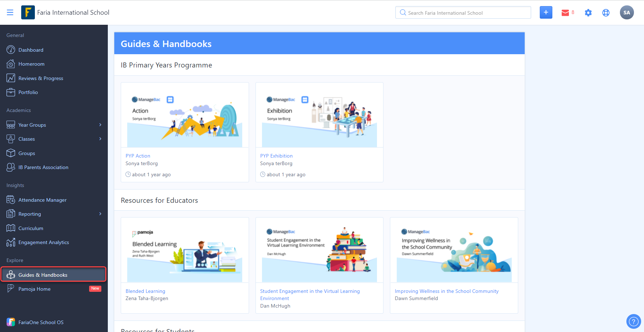The image size is (644, 332).
Task: Click about 1 year ago under PYP Action
Action: pos(151,174)
